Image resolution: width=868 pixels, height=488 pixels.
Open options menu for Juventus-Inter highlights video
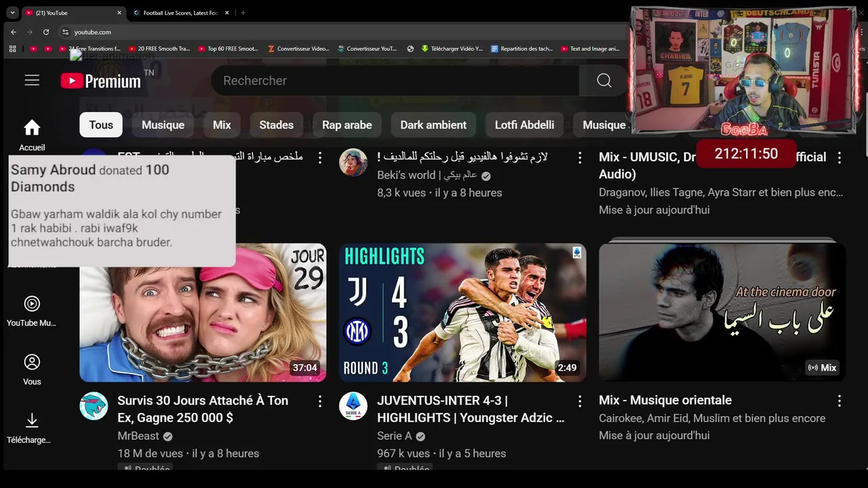[x=580, y=401]
